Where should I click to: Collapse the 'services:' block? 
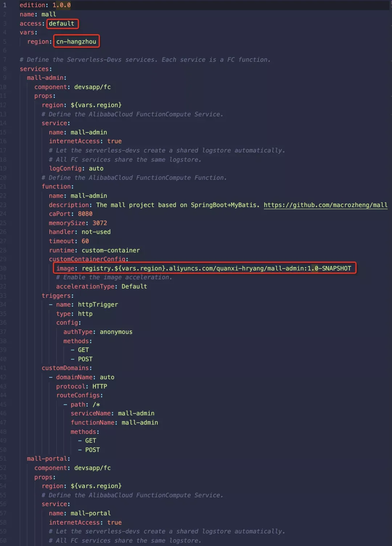[36, 69]
